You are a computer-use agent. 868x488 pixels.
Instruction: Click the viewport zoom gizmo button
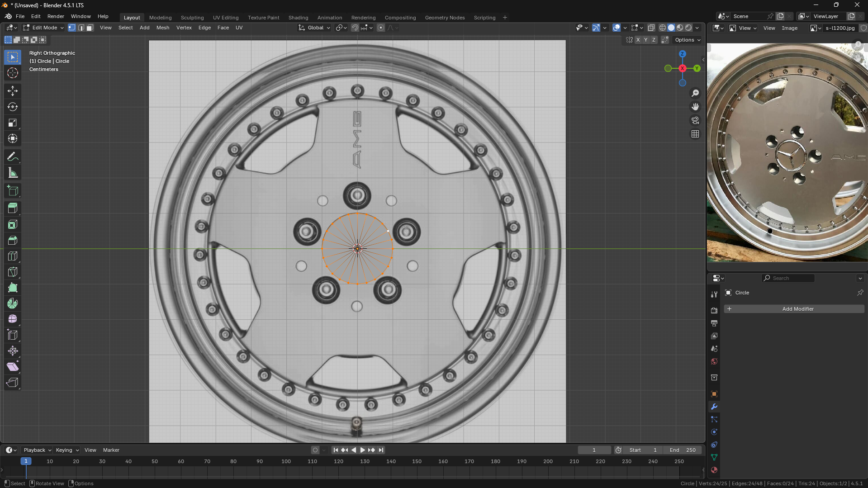[x=695, y=93]
